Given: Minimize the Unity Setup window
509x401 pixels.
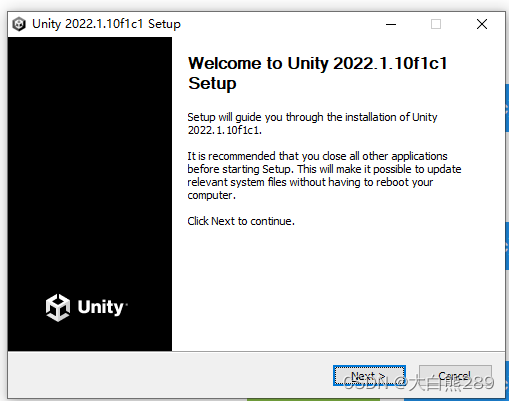Looking at the screenshot, I should coord(391,24).
